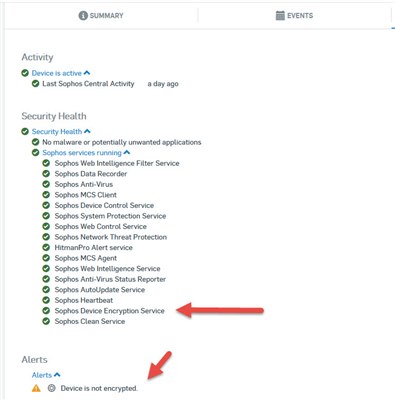Switch to the Events tab
The image size is (395, 400).
tap(294, 15)
